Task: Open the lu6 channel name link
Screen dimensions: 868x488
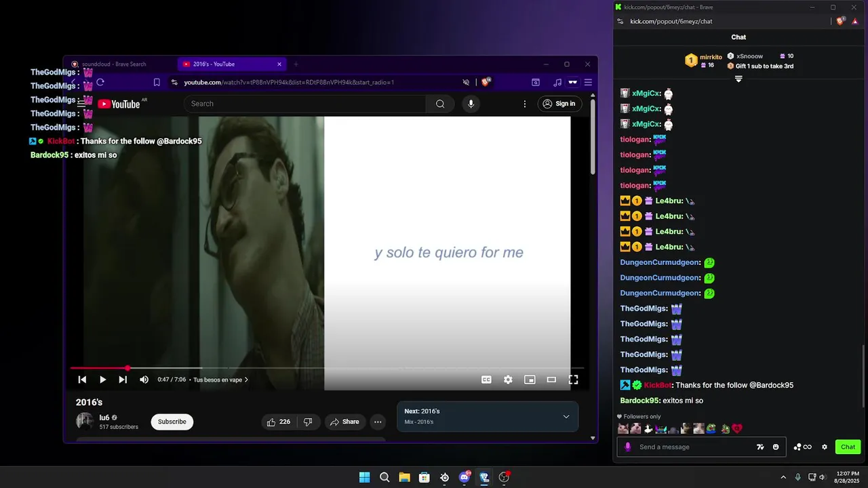Action: pos(104,418)
